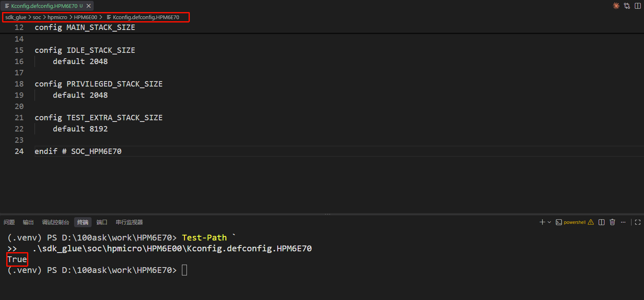Select the 终端 panel tab
The height and width of the screenshot is (300, 644).
pyautogui.click(x=83, y=222)
